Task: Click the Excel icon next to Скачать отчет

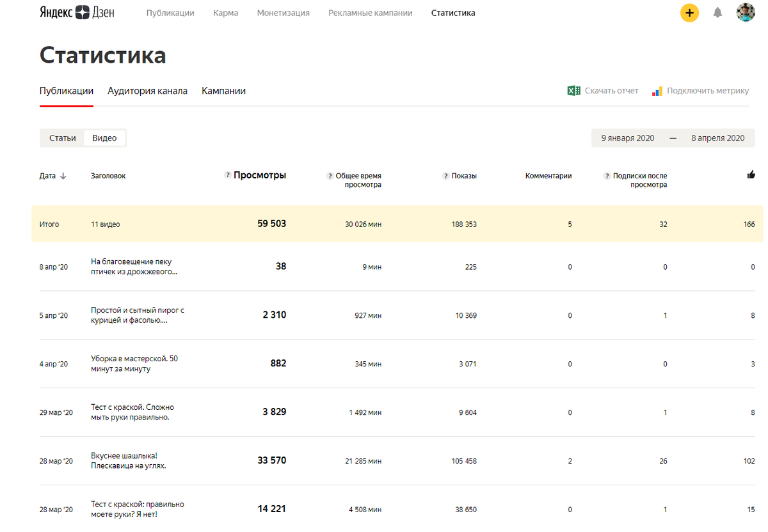Action: (573, 90)
